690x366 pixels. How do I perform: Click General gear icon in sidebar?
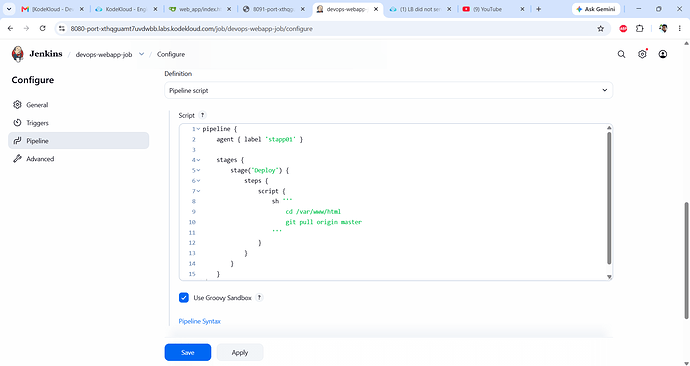(17, 105)
